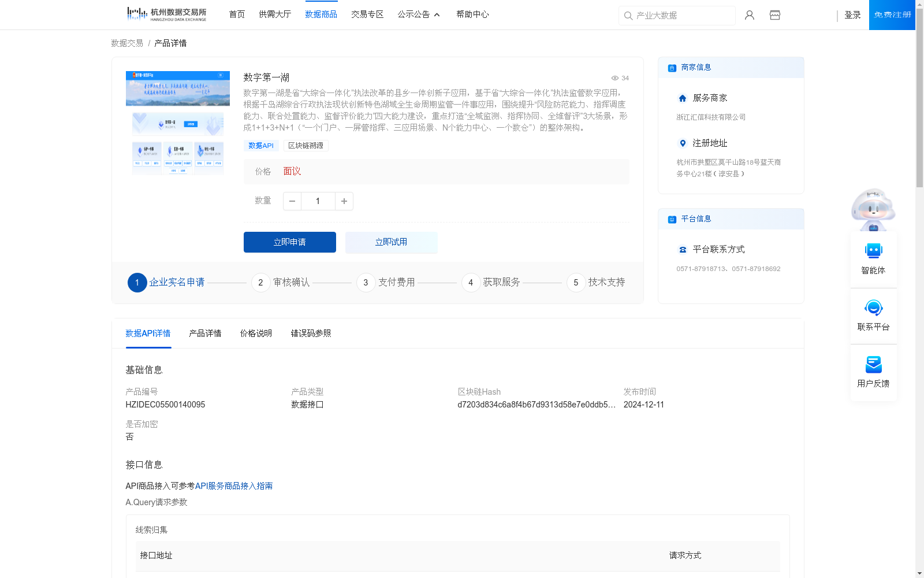The image size is (924, 578).
Task: Click 登录 link in header
Action: click(852, 15)
